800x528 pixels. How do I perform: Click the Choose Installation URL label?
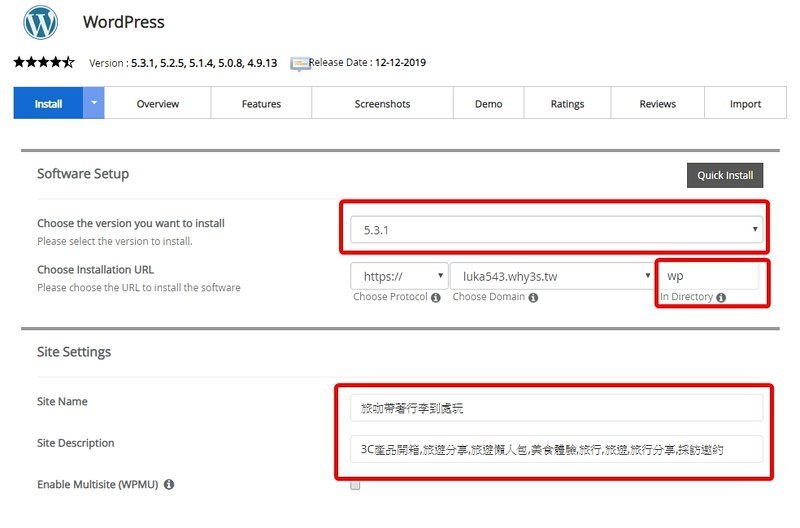pyautogui.click(x=95, y=269)
